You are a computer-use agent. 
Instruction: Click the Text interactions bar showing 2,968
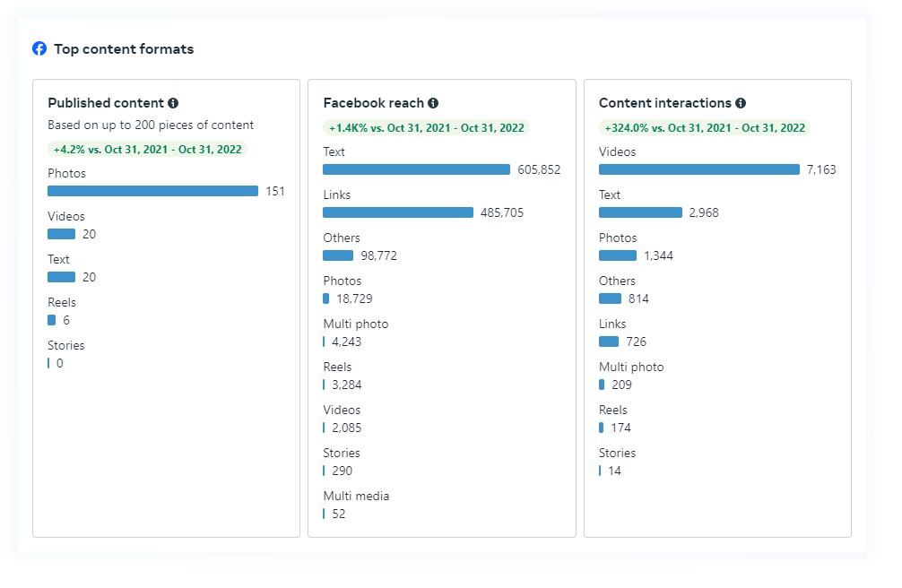pos(640,212)
